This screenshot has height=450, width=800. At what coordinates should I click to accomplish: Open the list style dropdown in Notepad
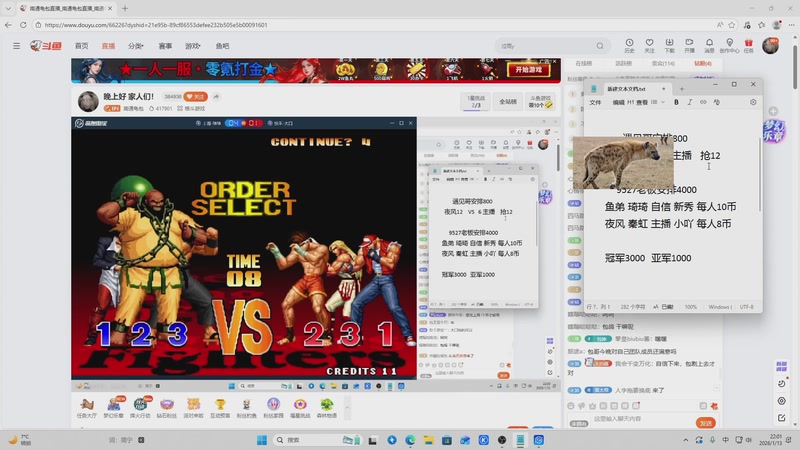(658, 102)
